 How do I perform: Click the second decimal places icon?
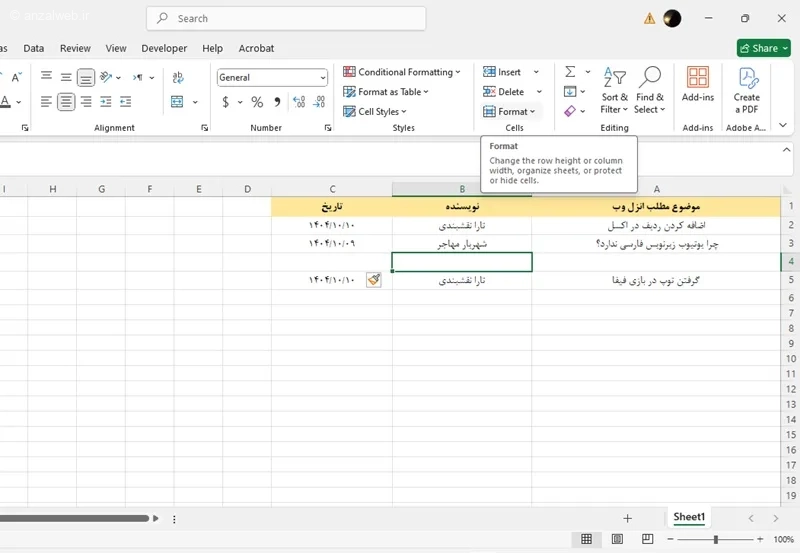[x=319, y=102]
